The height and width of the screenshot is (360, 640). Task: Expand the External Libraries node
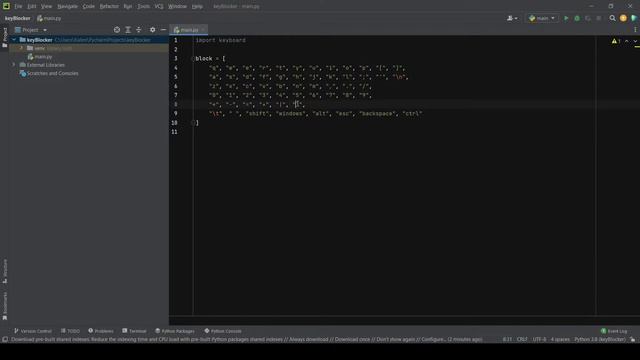pos(14,65)
